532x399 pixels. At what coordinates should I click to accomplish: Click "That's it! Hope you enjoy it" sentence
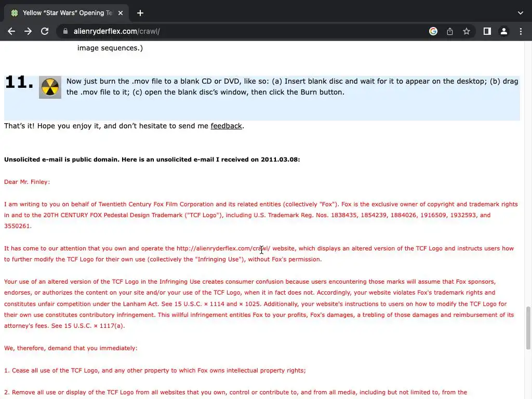pos(124,126)
